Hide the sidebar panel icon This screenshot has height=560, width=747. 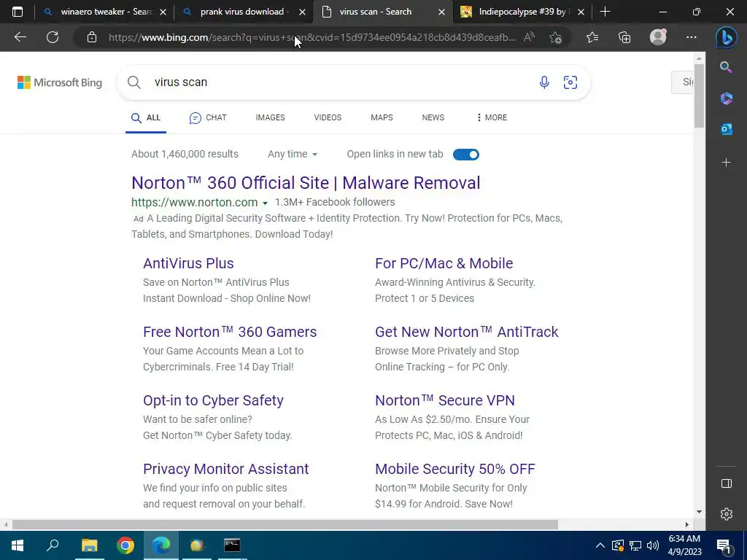pos(726,483)
